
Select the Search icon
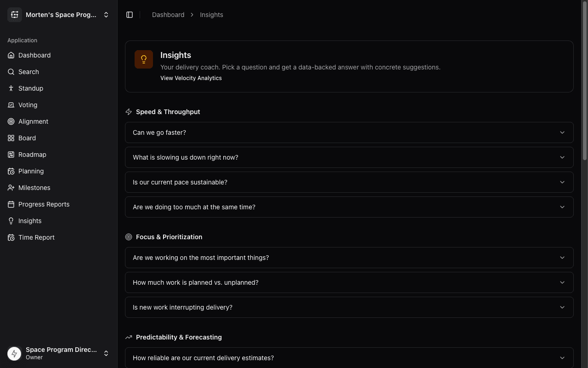pyautogui.click(x=11, y=72)
